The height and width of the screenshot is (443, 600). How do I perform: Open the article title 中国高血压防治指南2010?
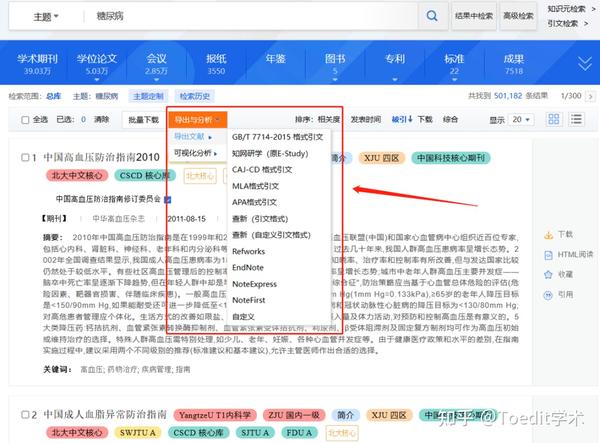pyautogui.click(x=100, y=158)
